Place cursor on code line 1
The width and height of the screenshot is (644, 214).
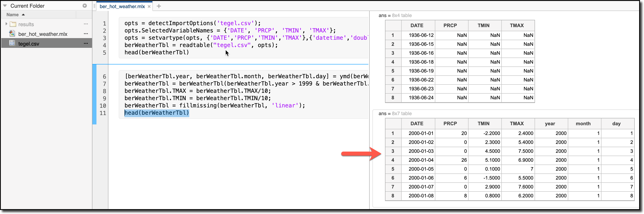point(193,23)
